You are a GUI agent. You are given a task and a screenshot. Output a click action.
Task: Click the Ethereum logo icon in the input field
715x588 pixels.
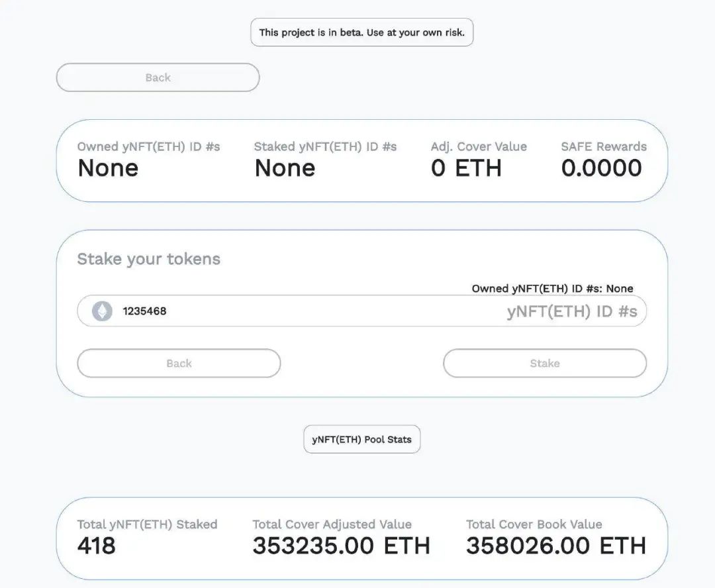(x=101, y=311)
